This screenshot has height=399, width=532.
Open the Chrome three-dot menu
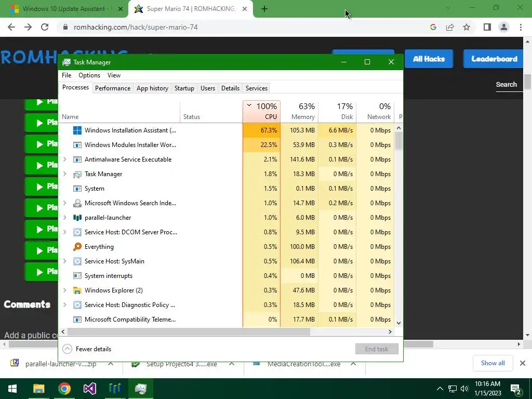coord(521,27)
